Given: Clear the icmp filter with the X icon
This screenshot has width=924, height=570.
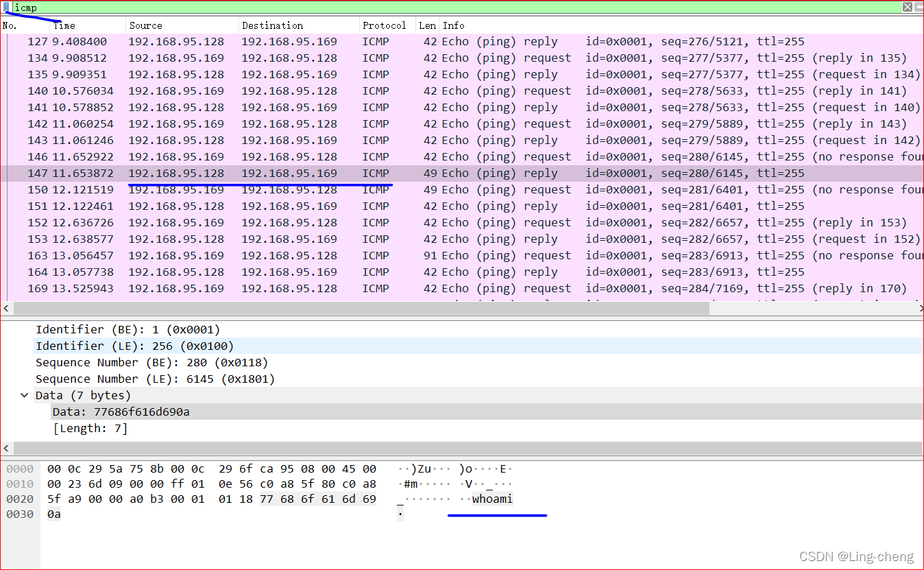Looking at the screenshot, I should [908, 7].
